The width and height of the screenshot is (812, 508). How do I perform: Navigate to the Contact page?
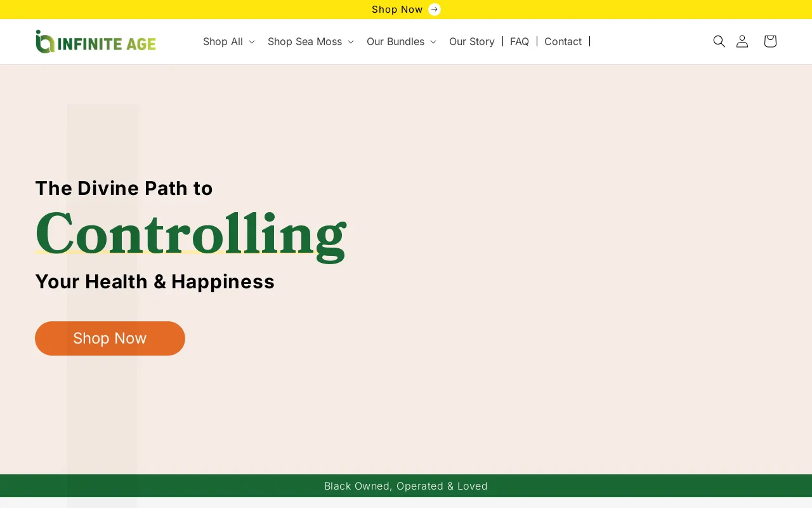[563, 41]
